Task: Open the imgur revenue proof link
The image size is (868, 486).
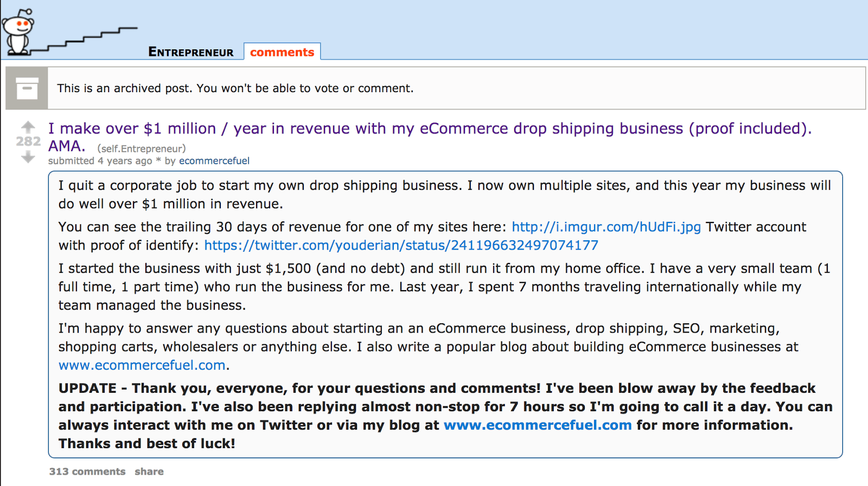Action: 606,227
